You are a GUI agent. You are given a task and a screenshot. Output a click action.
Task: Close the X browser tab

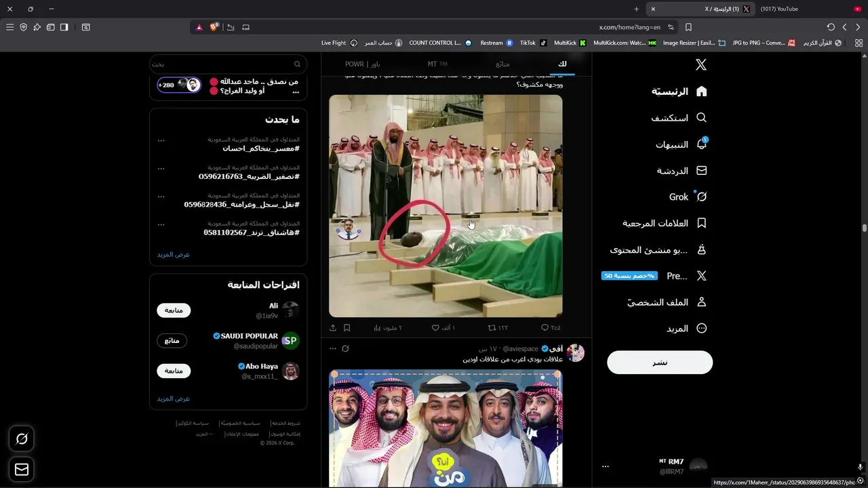[x=653, y=9]
